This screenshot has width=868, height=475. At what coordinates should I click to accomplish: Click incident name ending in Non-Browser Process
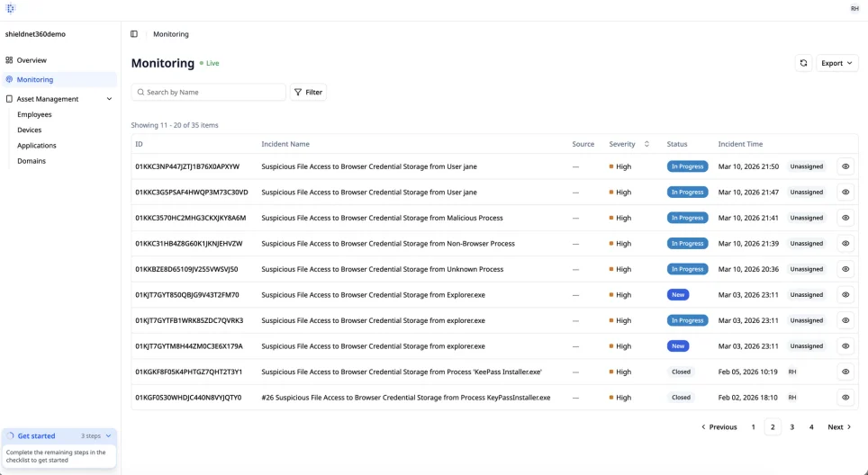pyautogui.click(x=388, y=244)
